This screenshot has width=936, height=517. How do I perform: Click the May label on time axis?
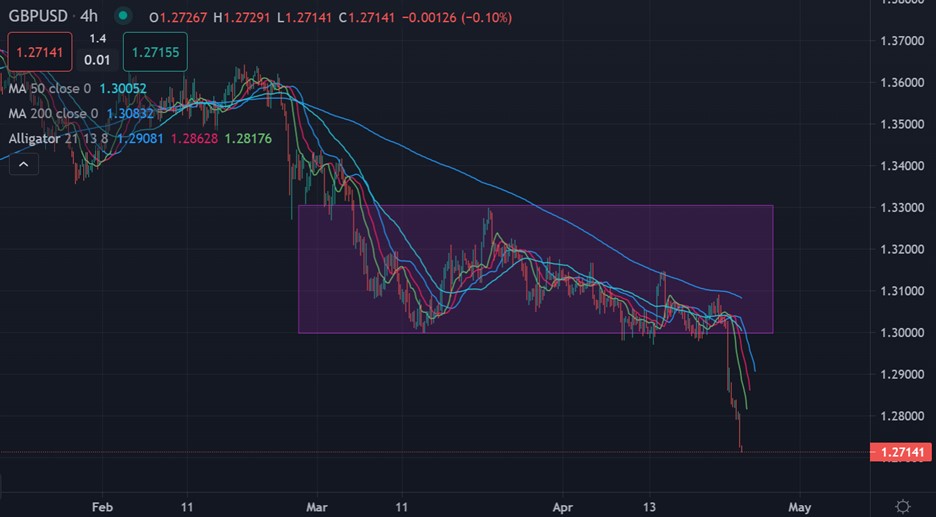point(799,506)
